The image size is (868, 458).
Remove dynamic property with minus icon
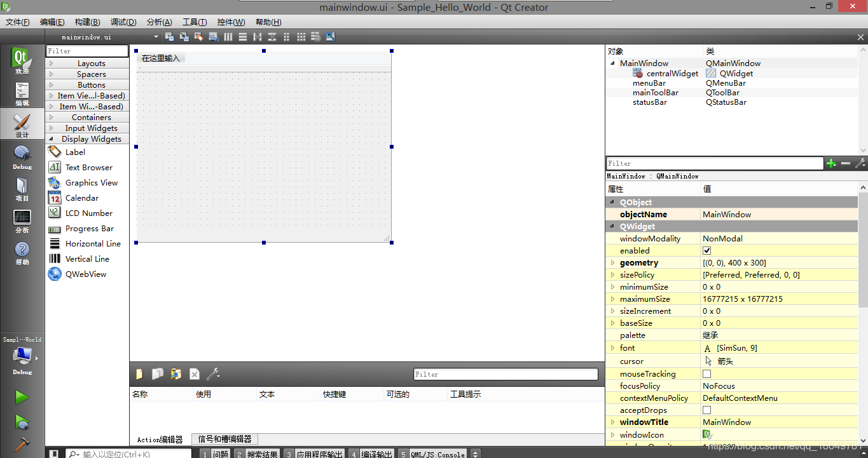(846, 163)
